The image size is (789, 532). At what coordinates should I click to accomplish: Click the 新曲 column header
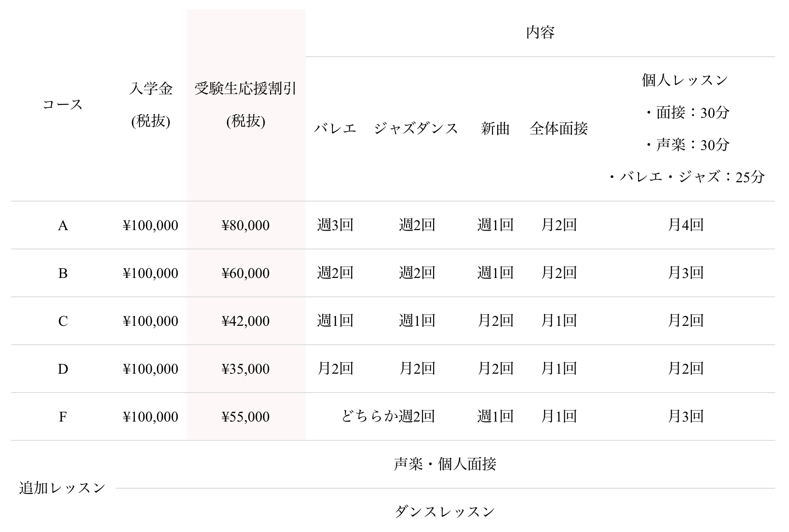pos(495,128)
